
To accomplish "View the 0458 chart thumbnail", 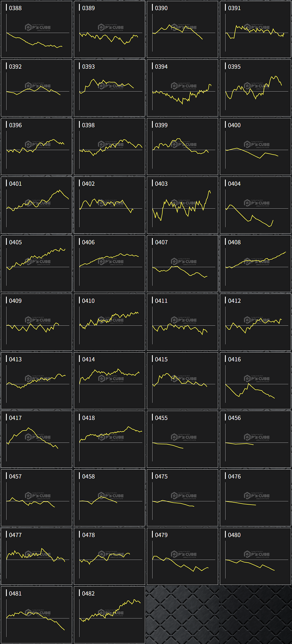I will pos(109,498).
